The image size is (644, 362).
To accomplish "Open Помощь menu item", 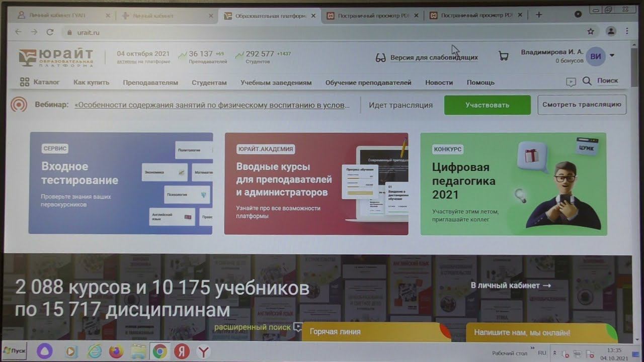I will (480, 82).
